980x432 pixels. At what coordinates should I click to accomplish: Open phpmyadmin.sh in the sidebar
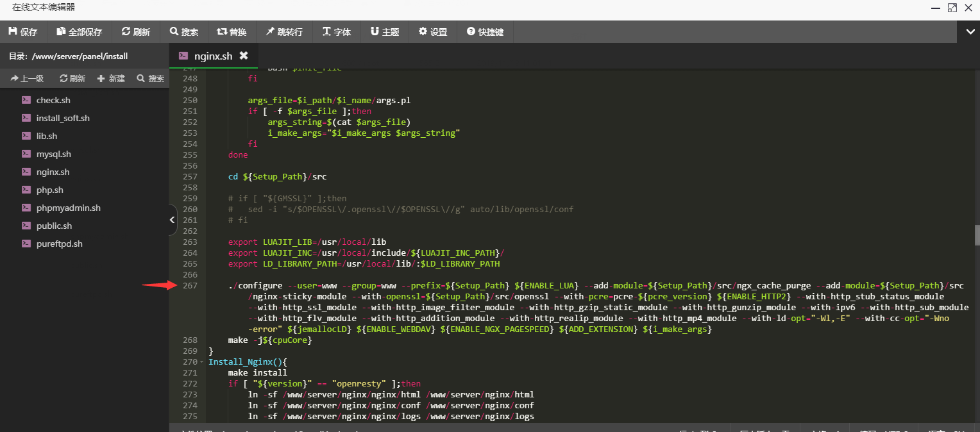[69, 208]
